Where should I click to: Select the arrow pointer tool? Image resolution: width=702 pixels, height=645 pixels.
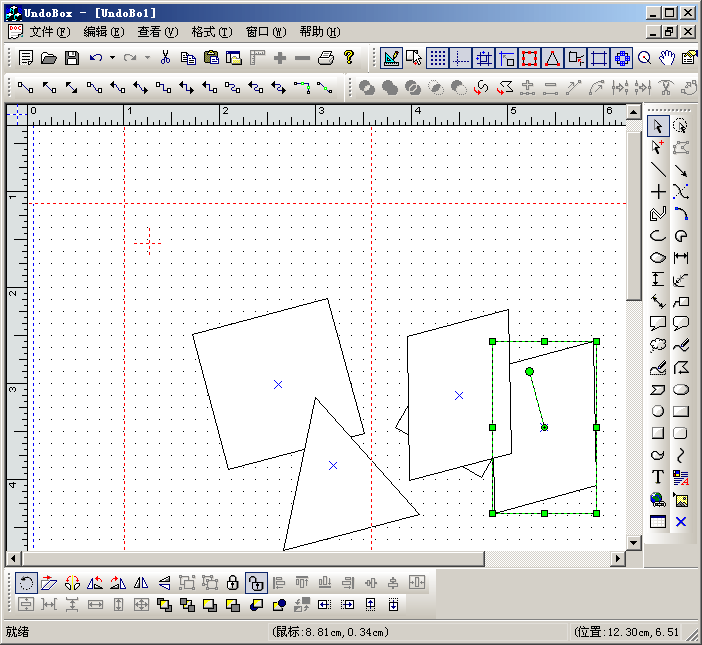point(657,126)
